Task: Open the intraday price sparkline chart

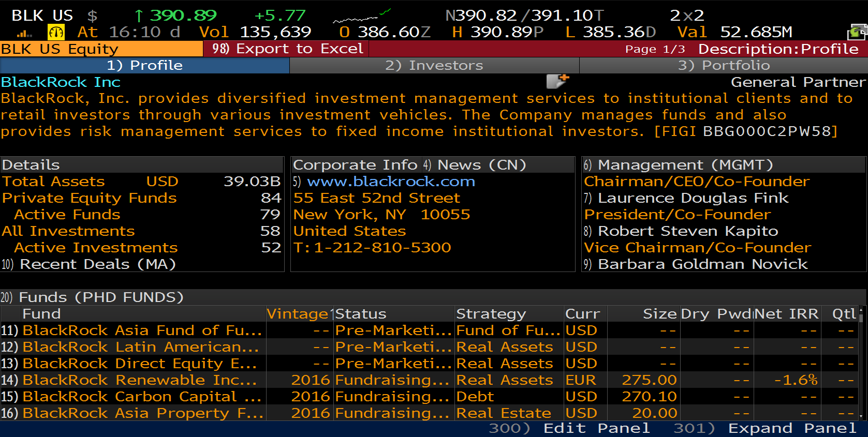Action: coord(361,17)
